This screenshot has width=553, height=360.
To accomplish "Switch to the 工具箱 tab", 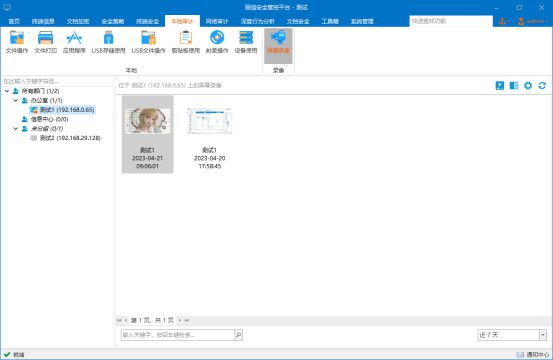I will click(330, 21).
